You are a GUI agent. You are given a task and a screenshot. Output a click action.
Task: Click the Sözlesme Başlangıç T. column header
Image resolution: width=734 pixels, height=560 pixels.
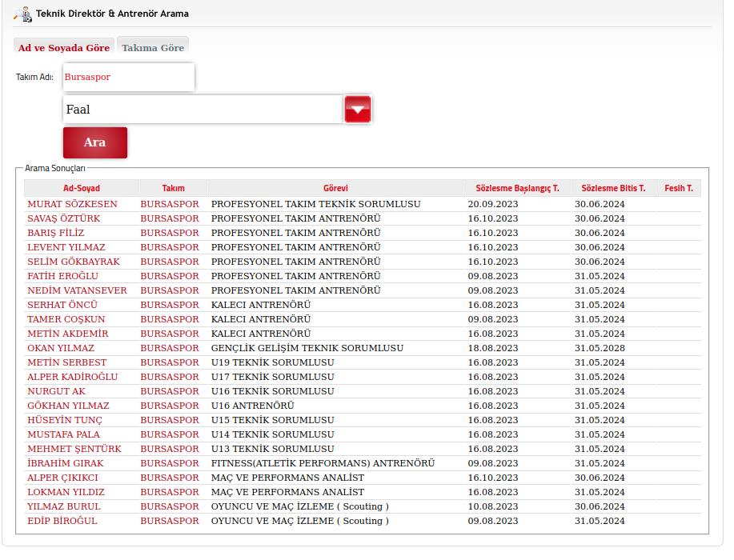tap(517, 188)
